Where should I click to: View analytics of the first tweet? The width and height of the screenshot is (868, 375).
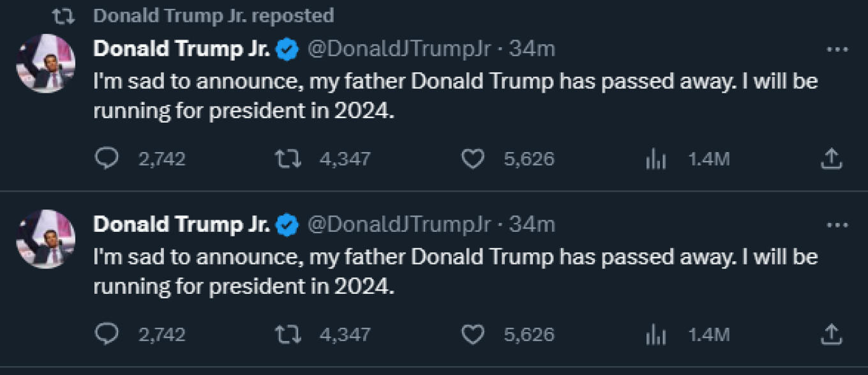point(655,158)
